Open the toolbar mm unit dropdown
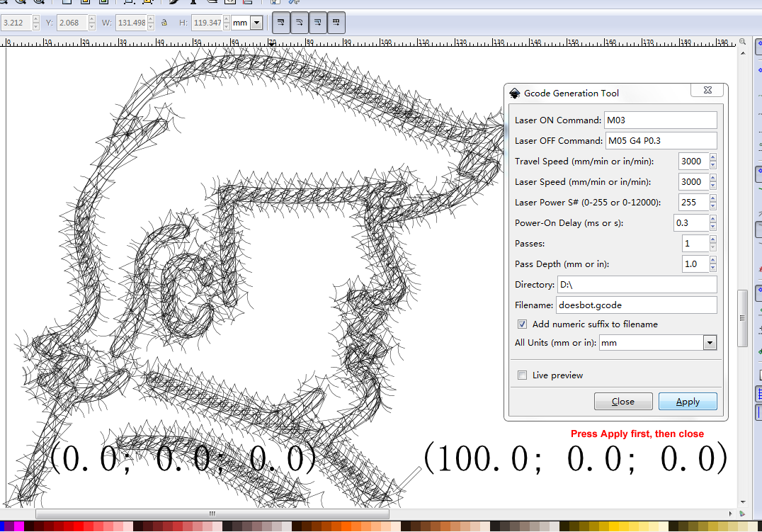This screenshot has height=532, width=762. [x=256, y=23]
